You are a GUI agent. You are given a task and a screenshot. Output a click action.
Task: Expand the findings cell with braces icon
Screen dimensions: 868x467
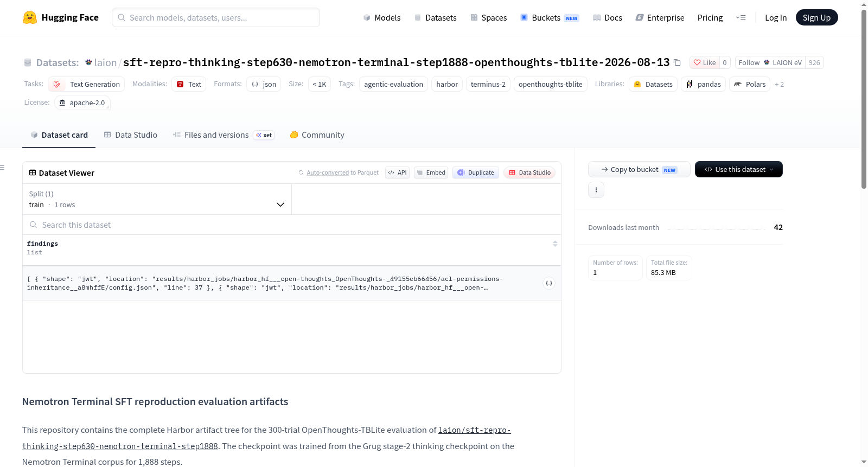pyautogui.click(x=549, y=283)
